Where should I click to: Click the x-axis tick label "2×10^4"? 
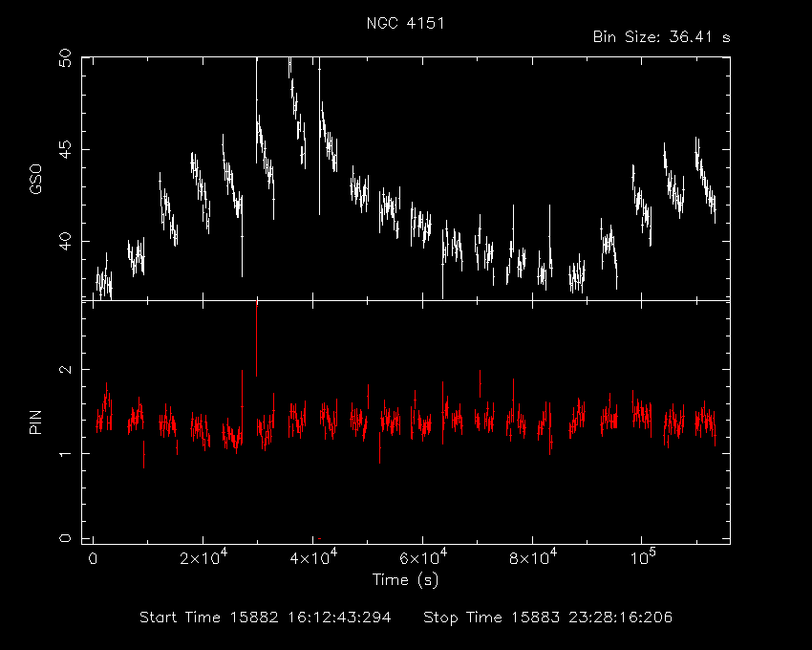203,556
